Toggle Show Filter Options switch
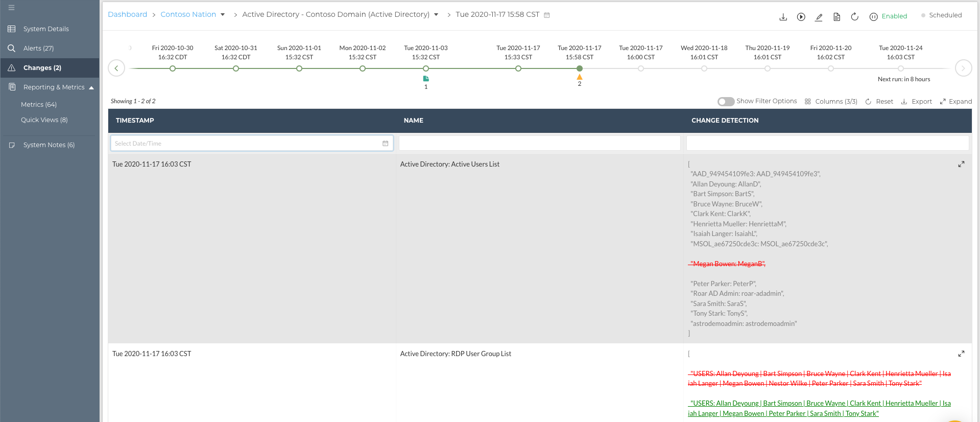The height and width of the screenshot is (422, 980). click(726, 102)
